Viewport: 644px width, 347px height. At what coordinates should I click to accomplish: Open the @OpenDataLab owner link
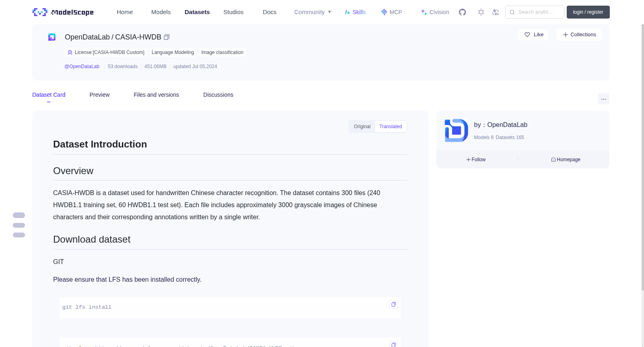[82, 66]
